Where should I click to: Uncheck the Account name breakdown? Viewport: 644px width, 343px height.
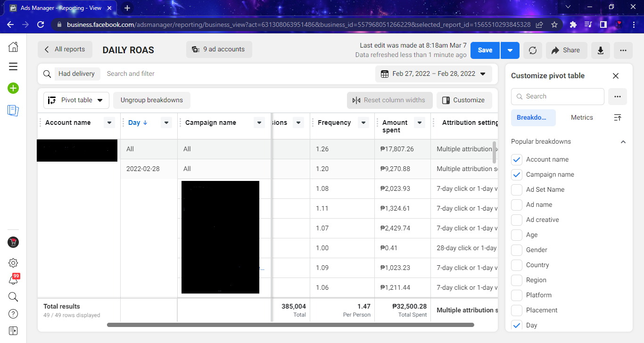[x=517, y=160]
